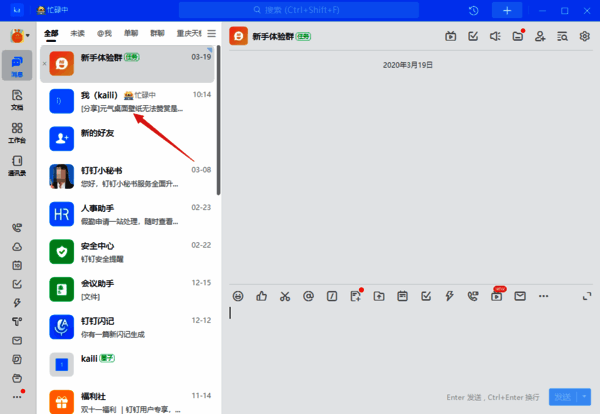Open the 会议助手 conversation
This screenshot has height=414, width=600.
click(127, 290)
